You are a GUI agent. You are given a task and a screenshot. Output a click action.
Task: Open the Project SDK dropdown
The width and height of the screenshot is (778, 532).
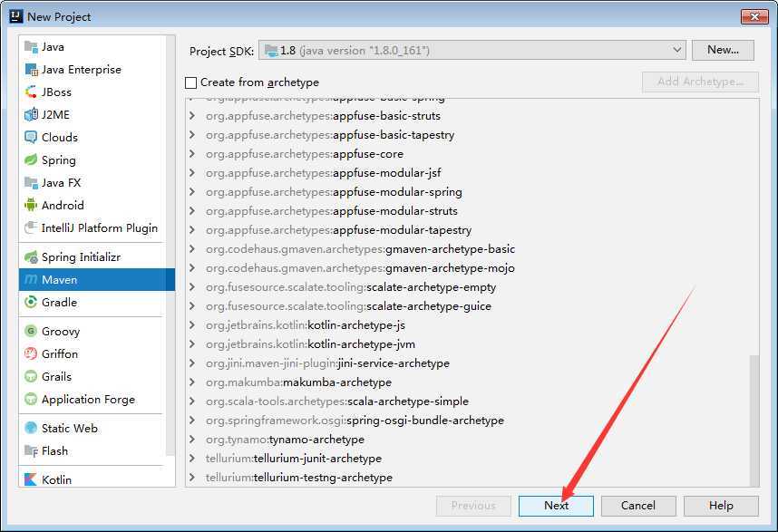472,50
